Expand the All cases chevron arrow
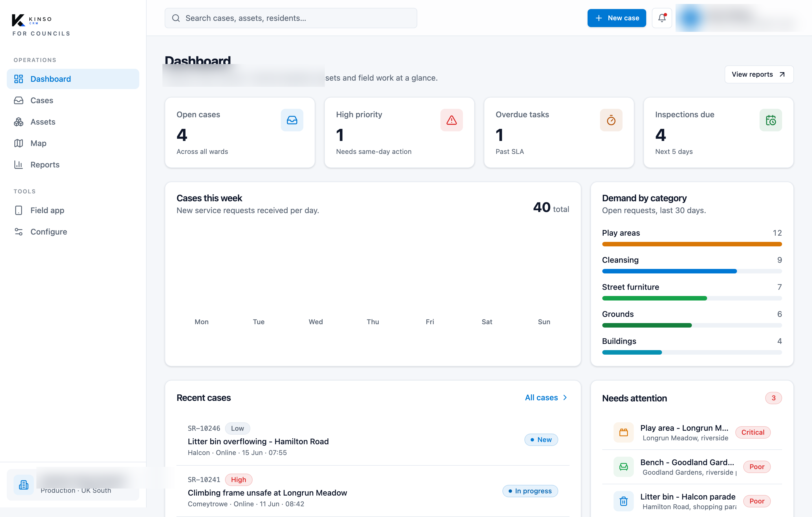The image size is (812, 517). pyautogui.click(x=565, y=397)
